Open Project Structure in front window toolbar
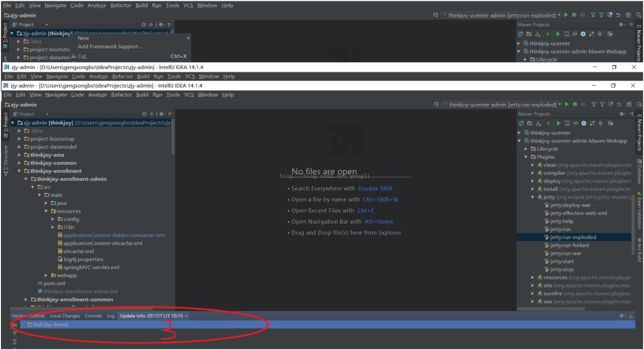The width and height of the screenshot is (644, 349). [x=629, y=104]
